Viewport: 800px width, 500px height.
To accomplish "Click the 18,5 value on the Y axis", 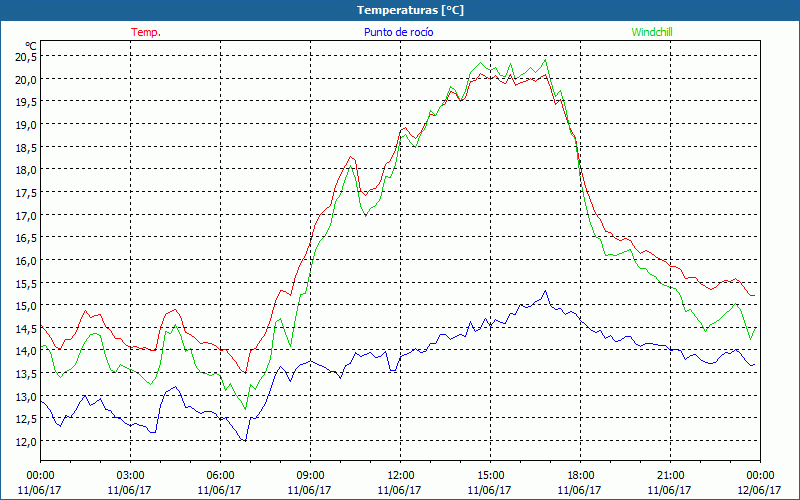I will coord(26,147).
